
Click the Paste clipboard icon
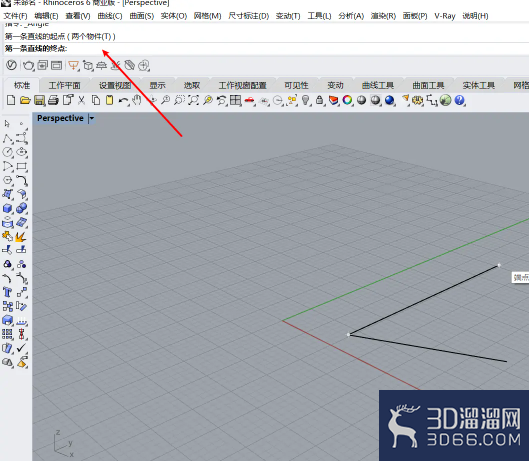point(109,100)
